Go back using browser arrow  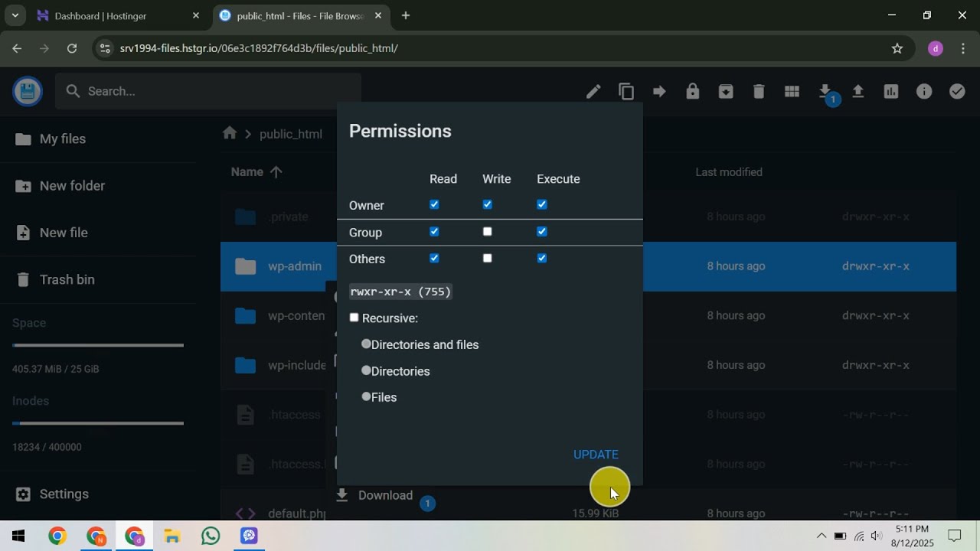click(17, 48)
